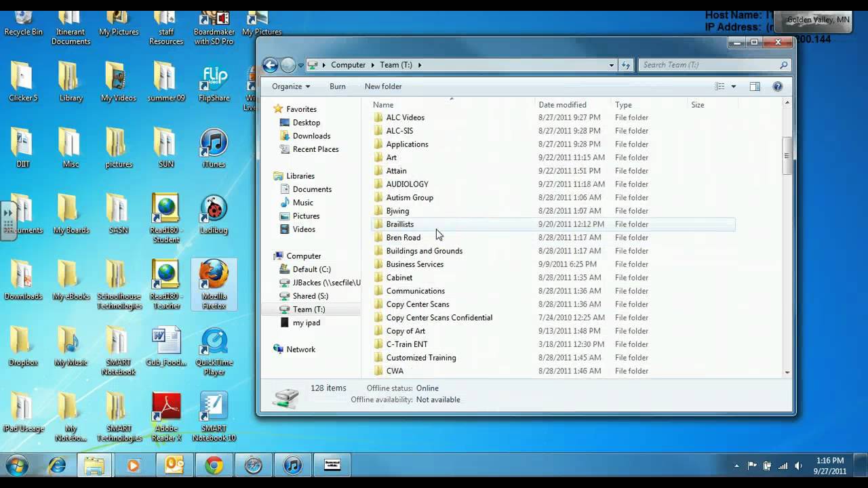Click the address bar refresh button
This screenshot has height=488, width=868.
coord(626,65)
